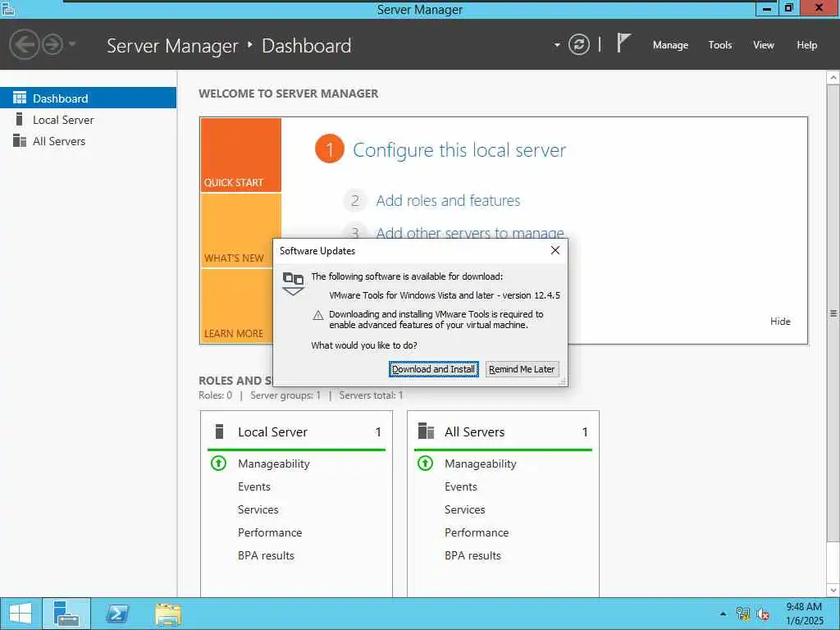Open the All Servers tile header
This screenshot has width=840, height=630.
503,431
